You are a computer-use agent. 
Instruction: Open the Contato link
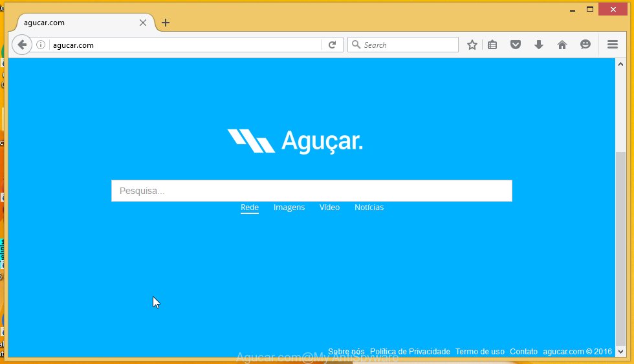523,352
